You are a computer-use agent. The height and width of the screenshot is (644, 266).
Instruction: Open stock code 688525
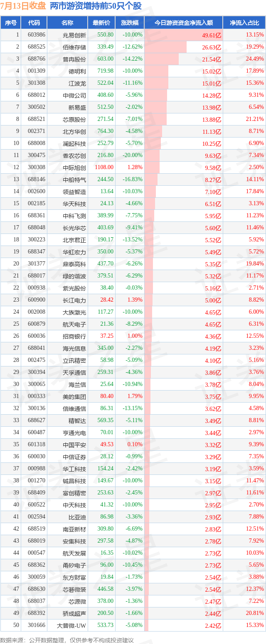(x=36, y=47)
